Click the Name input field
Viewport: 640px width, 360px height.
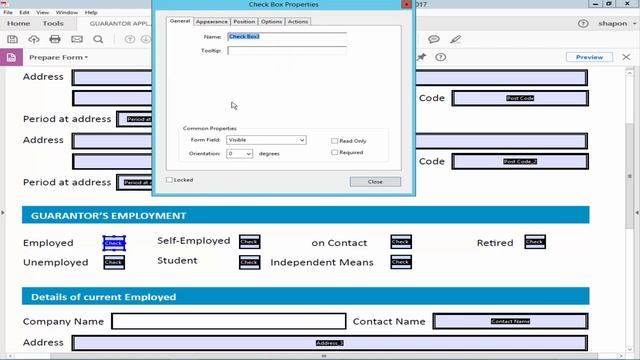click(287, 37)
